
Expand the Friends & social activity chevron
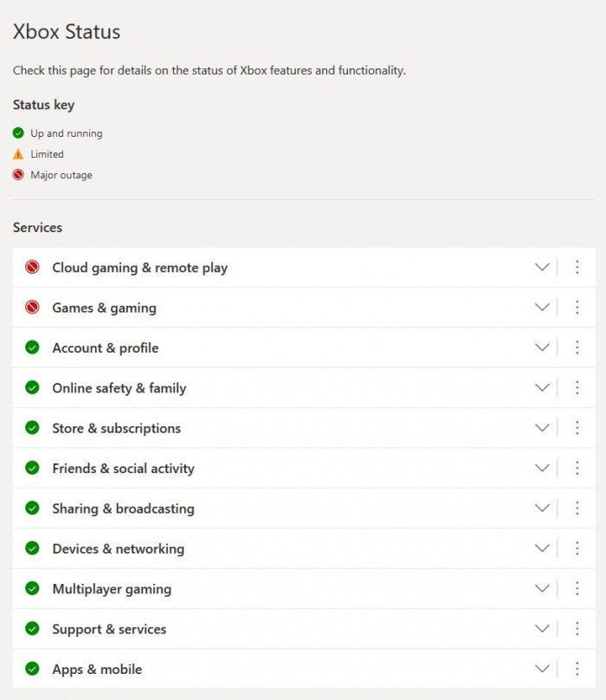tap(542, 468)
